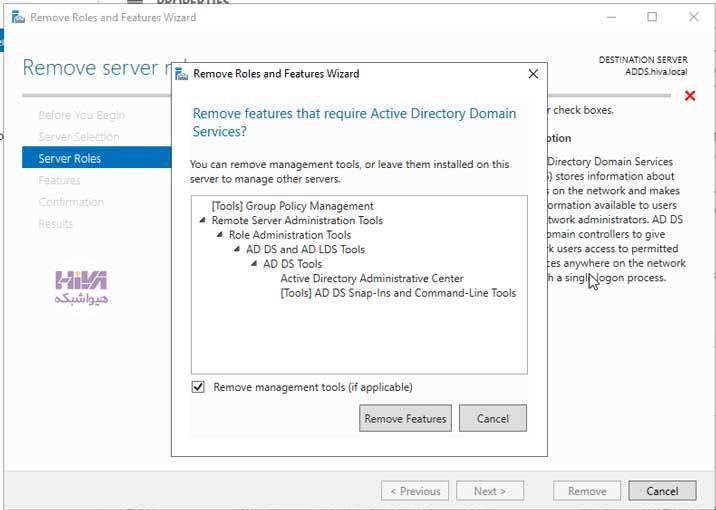Image resolution: width=716 pixels, height=510 pixels.
Task: Click ADDS.hiva.local destination server text
Action: point(656,72)
